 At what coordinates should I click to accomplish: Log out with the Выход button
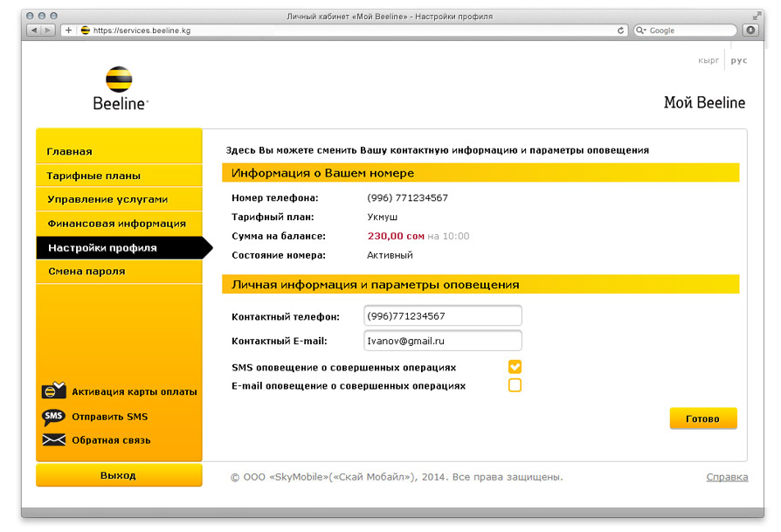[x=119, y=475]
